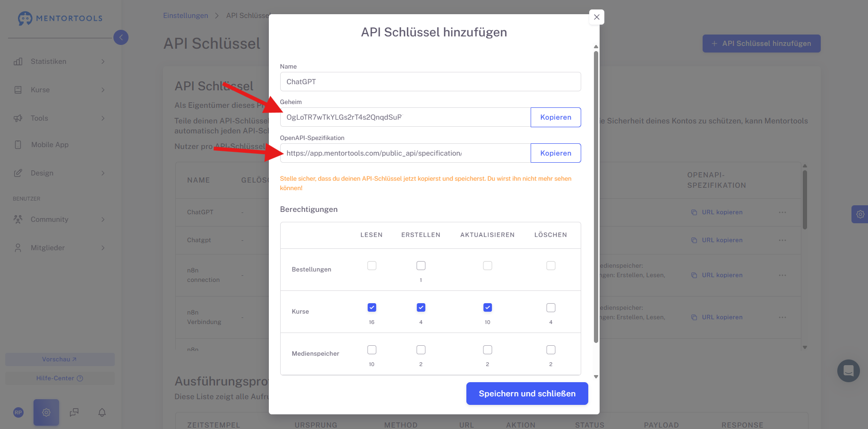Open settings gear icon in bottom bar

(x=46, y=412)
